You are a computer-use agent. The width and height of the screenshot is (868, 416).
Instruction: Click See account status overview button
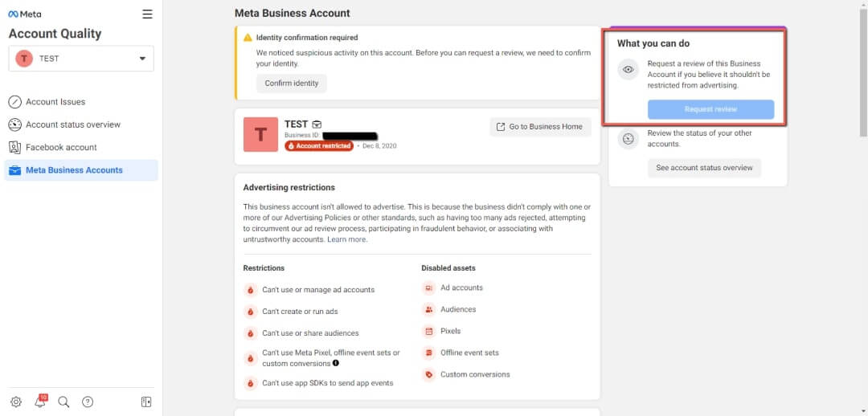click(704, 168)
